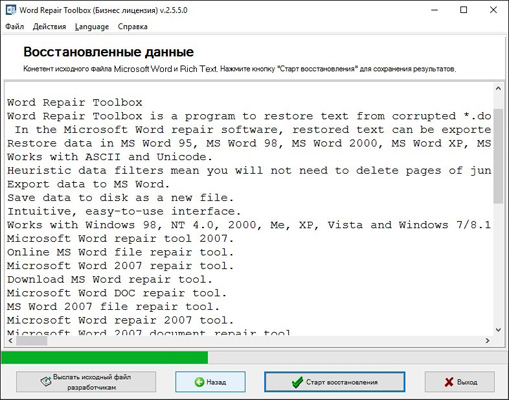
Task: Click the vertical scrollbar up arrow
Action: (x=498, y=89)
